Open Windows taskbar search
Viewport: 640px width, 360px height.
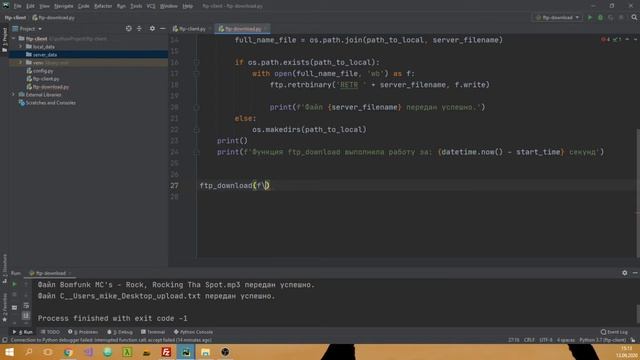click(x=29, y=352)
